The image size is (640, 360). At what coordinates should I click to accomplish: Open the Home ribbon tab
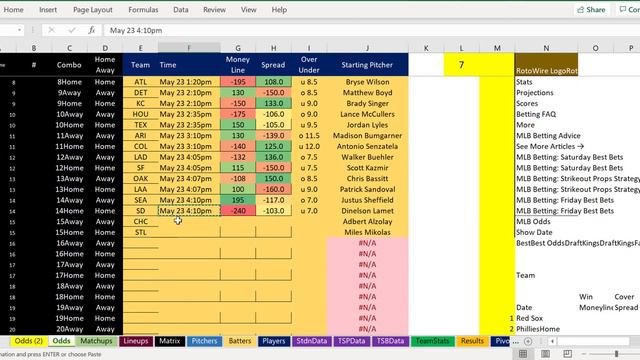tap(13, 10)
